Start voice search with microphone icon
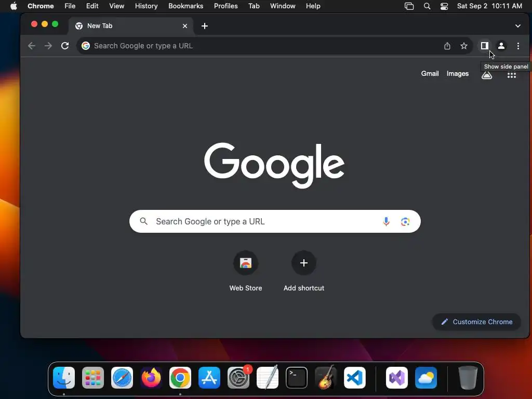 point(386,221)
